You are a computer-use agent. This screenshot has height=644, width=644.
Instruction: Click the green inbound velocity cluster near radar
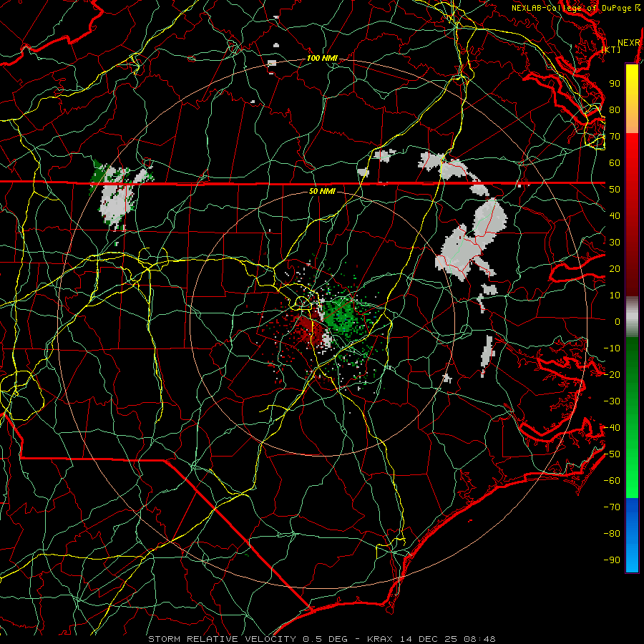coord(339,316)
